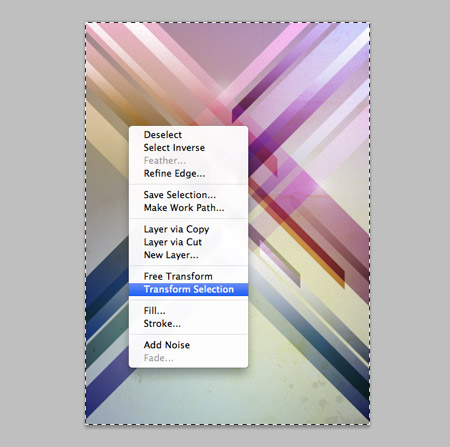
Task: Open the Fill... dialog
Action: [188, 311]
